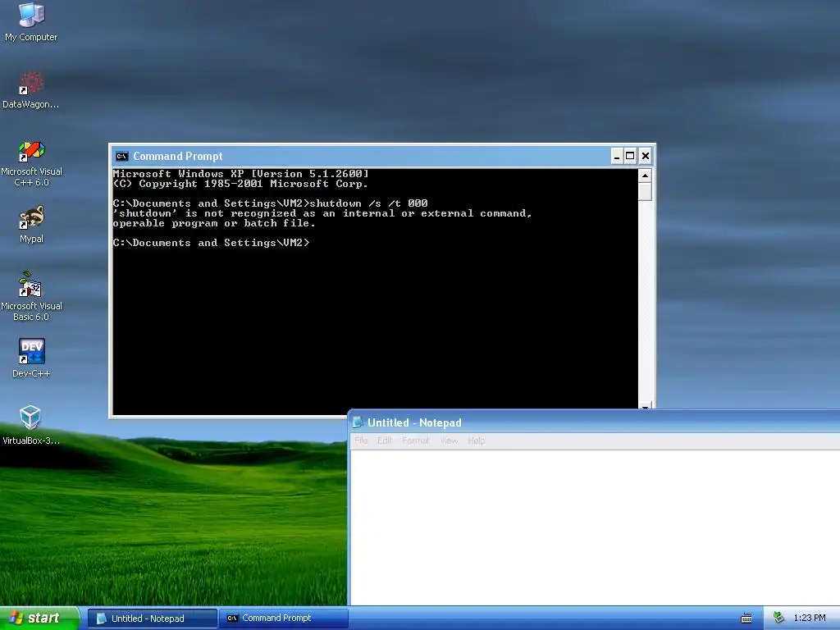The image size is (840, 630).
Task: Switch to Untitled - Notepad taskbar button
Action: [x=152, y=619]
